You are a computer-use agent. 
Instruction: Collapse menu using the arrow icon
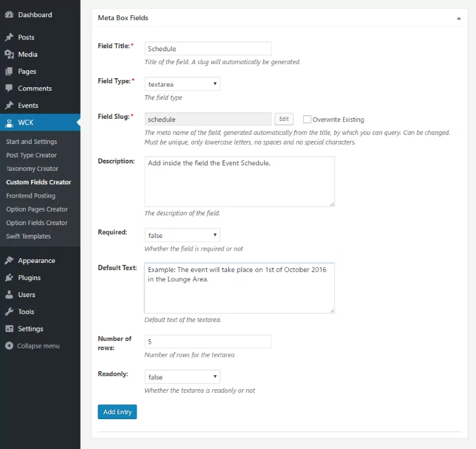point(9,345)
